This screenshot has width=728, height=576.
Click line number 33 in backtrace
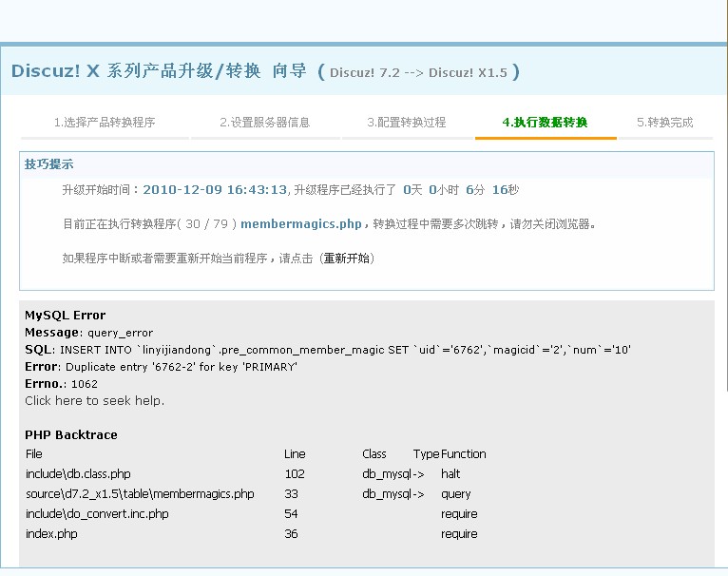click(x=291, y=493)
